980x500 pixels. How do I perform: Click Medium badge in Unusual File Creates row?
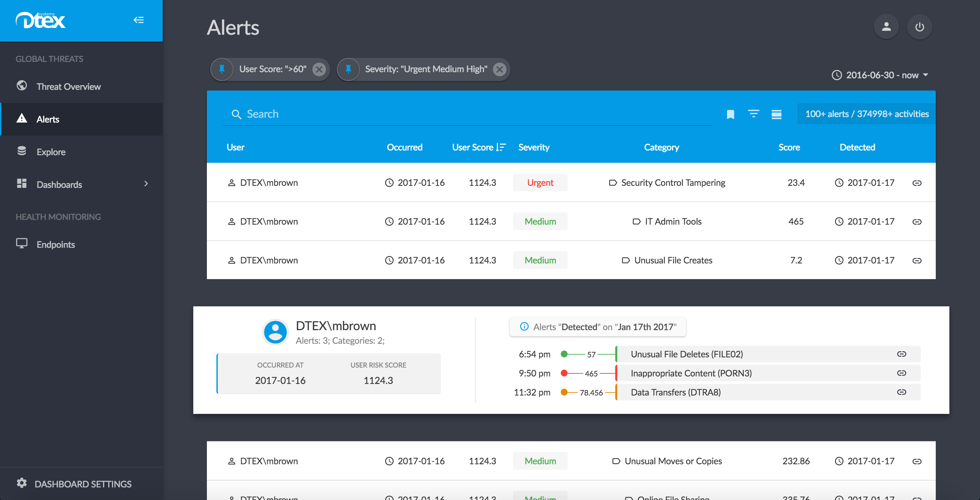click(540, 260)
